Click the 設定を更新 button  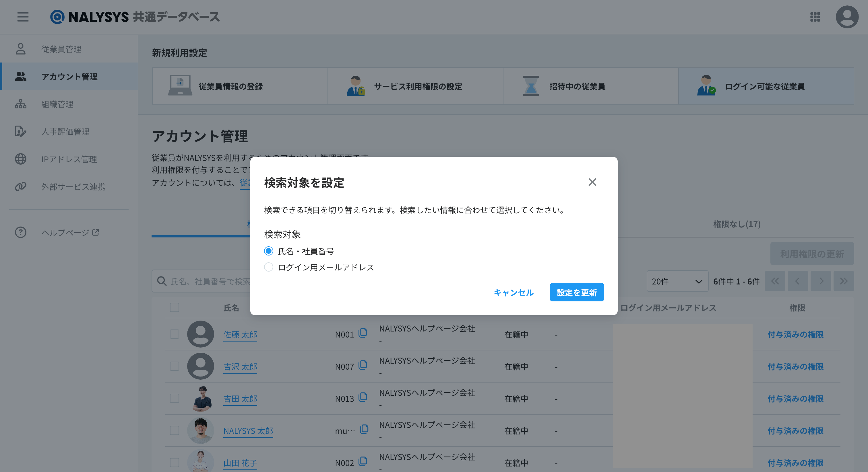point(577,292)
